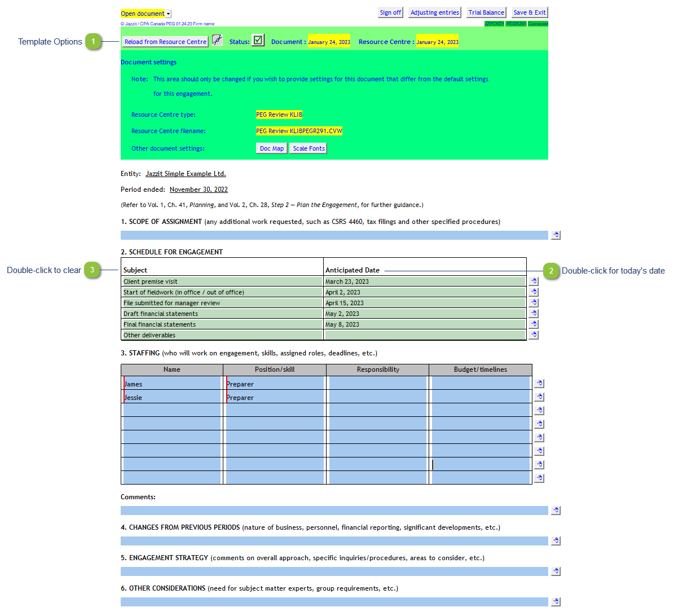Click the mouse icon for Start of fieldwork row
This screenshot has height=616, width=674.
pos(534,292)
